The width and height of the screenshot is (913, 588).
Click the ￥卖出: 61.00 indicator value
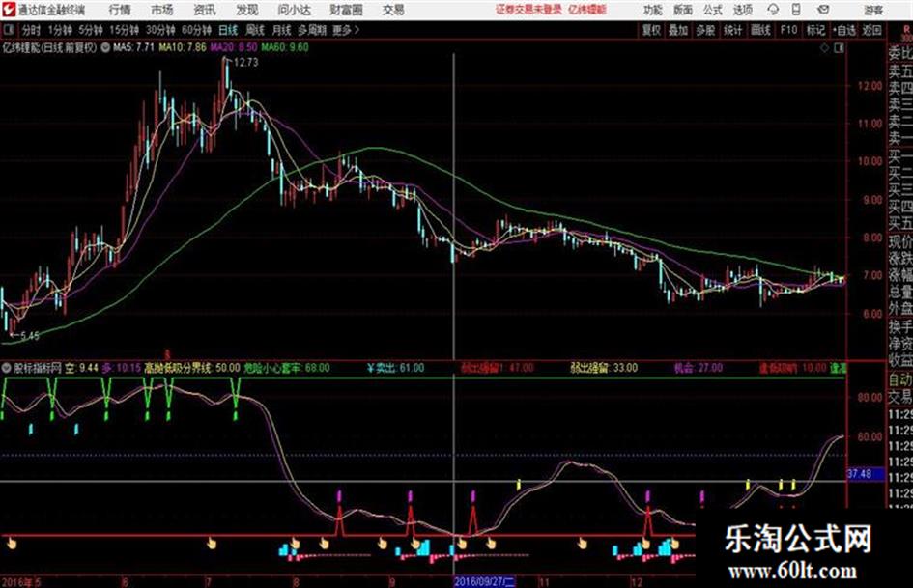pyautogui.click(x=395, y=368)
